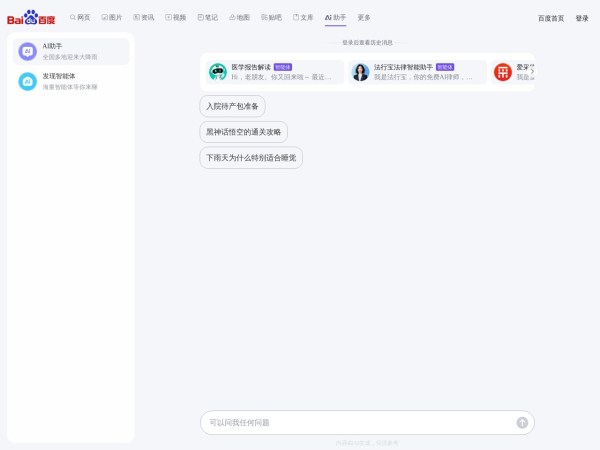Choose the 黑神话悟空的通关攻略 suggestion
The width and height of the screenshot is (600, 450).
243,132
